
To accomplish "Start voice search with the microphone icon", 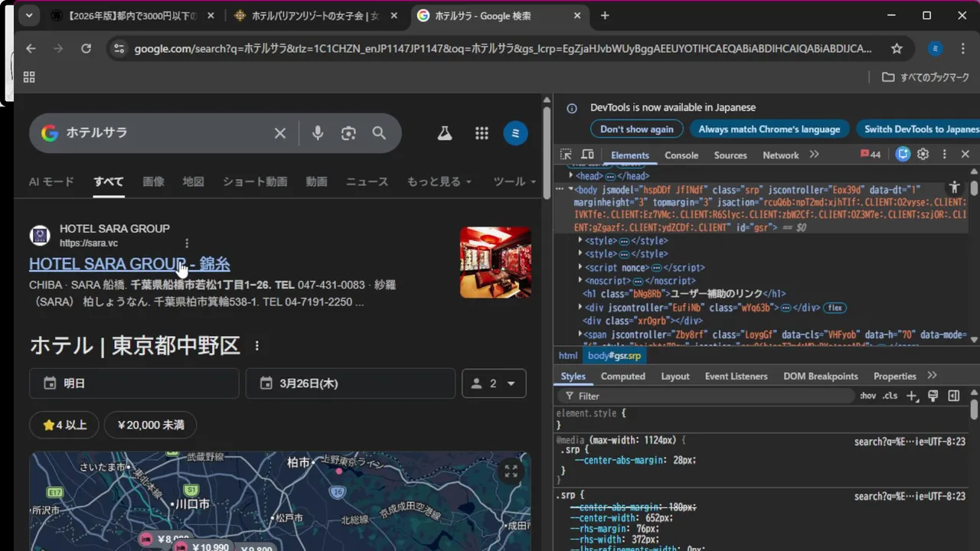I will (318, 133).
